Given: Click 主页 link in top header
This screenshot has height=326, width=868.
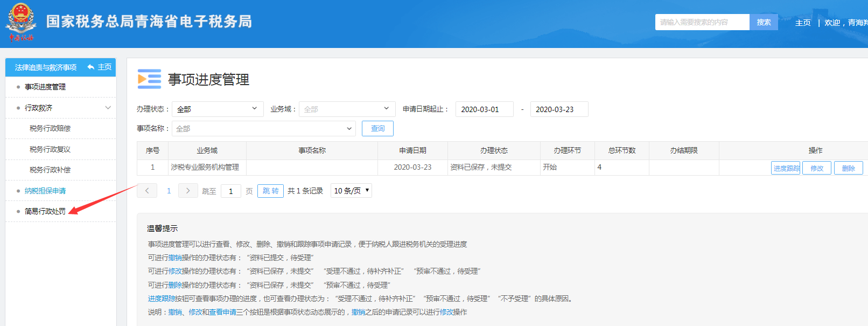Looking at the screenshot, I should (x=803, y=23).
